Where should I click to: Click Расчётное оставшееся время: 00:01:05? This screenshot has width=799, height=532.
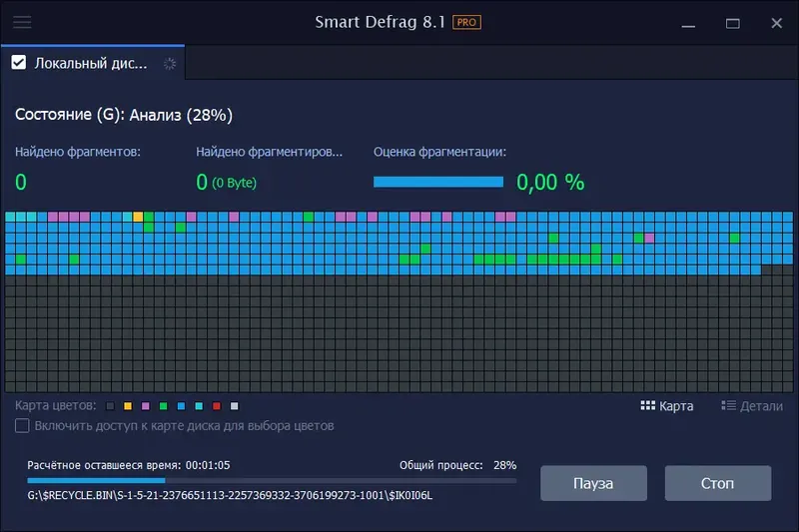pyautogui.click(x=129, y=465)
